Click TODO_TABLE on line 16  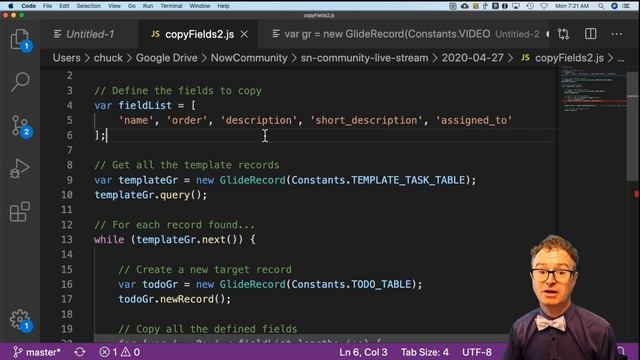tap(381, 284)
